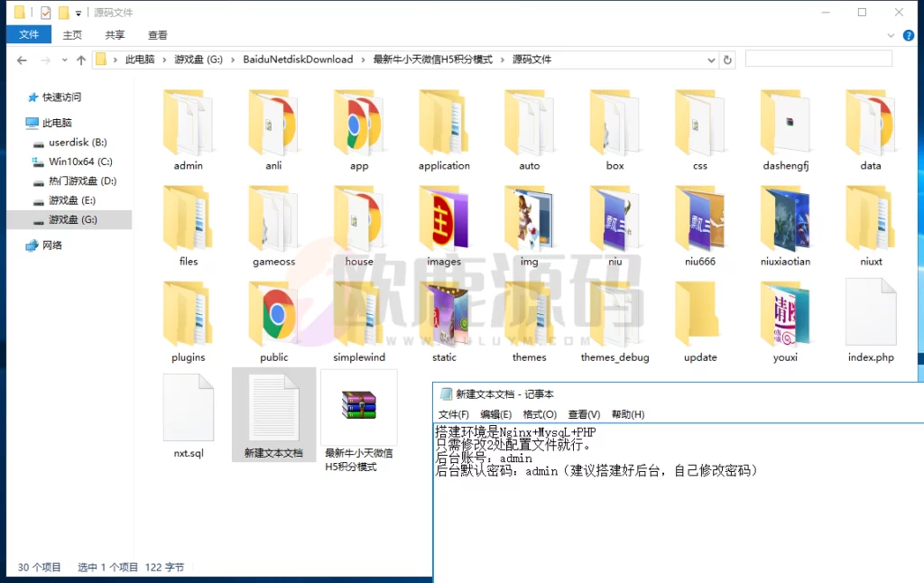This screenshot has height=583, width=924.
Task: Open the images folder
Action: pyautogui.click(x=443, y=223)
